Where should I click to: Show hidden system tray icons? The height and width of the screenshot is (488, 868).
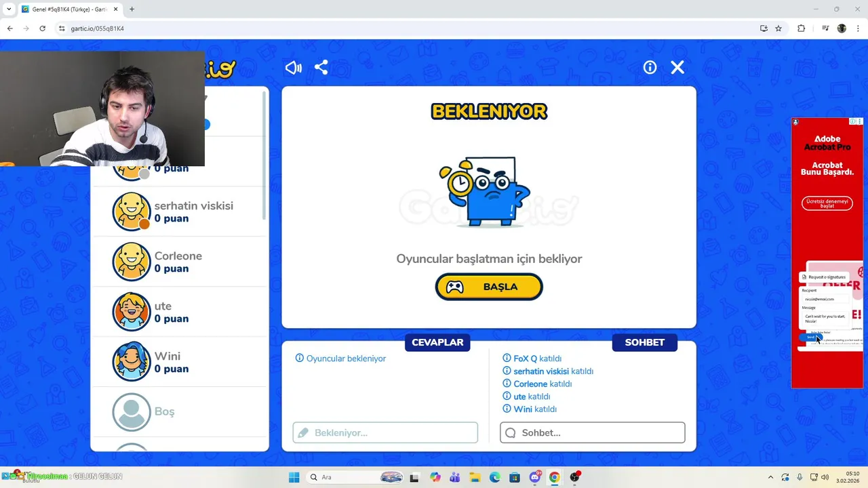770,477
